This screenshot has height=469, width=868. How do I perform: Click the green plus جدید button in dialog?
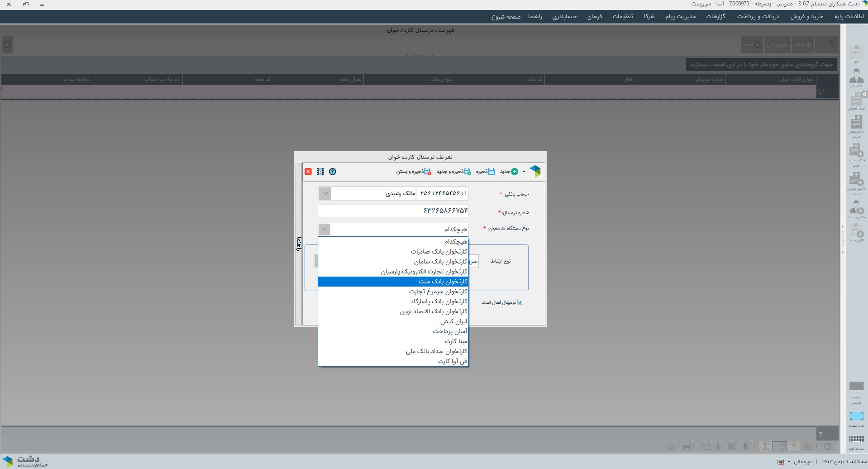(509, 172)
